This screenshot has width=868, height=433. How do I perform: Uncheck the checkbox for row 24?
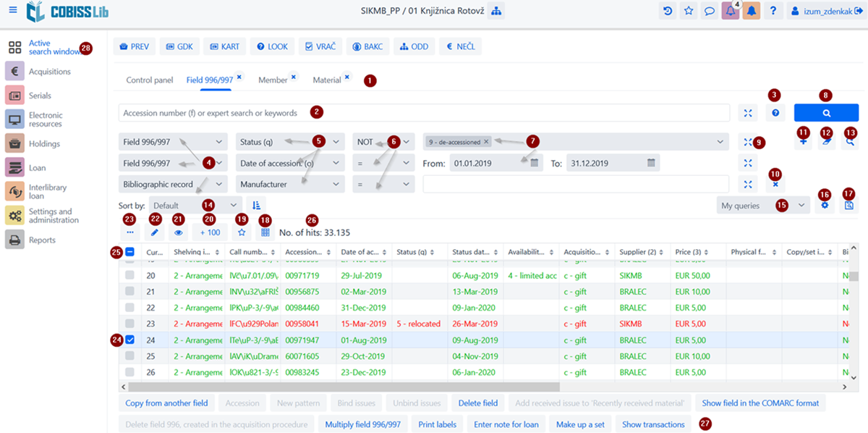129,340
